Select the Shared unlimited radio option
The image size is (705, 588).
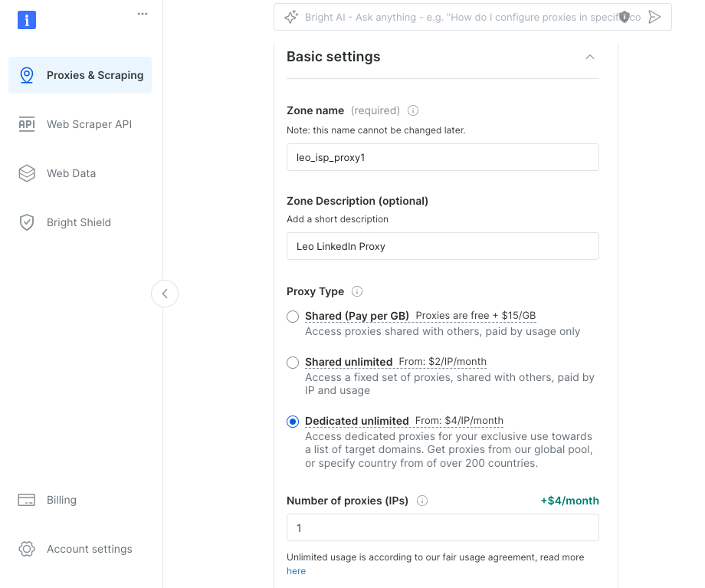coord(293,363)
